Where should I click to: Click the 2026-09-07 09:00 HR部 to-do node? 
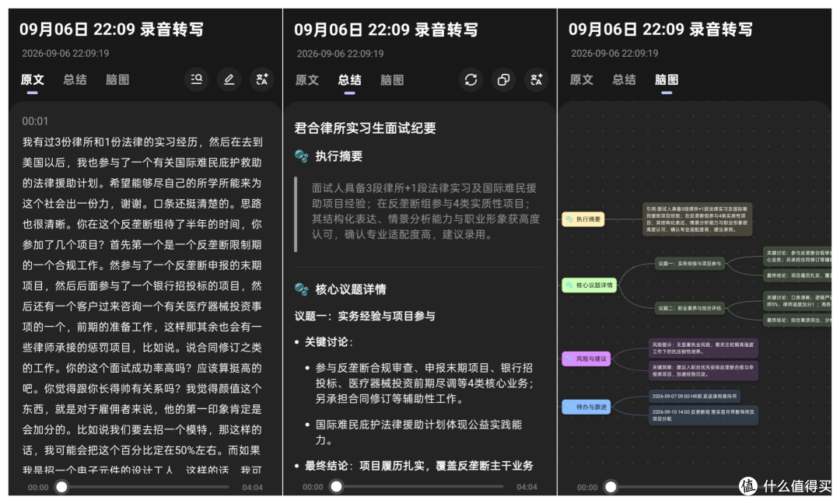[695, 397]
